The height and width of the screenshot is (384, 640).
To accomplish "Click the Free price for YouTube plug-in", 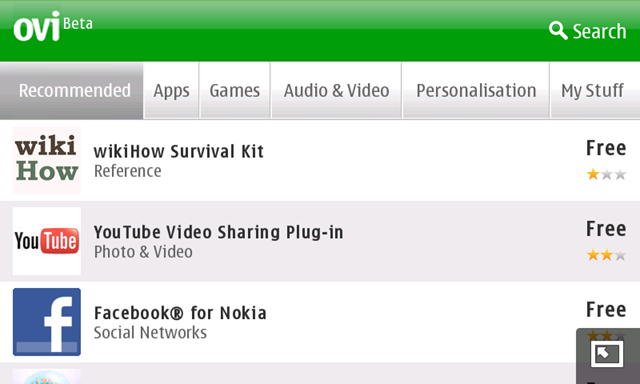I will (606, 229).
